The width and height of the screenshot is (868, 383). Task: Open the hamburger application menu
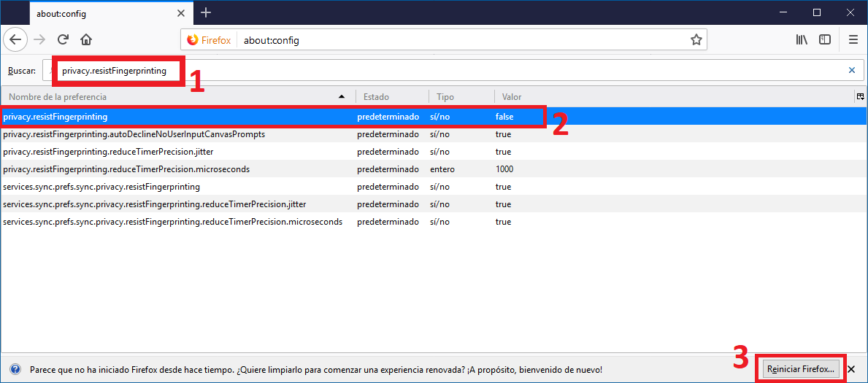pyautogui.click(x=853, y=40)
